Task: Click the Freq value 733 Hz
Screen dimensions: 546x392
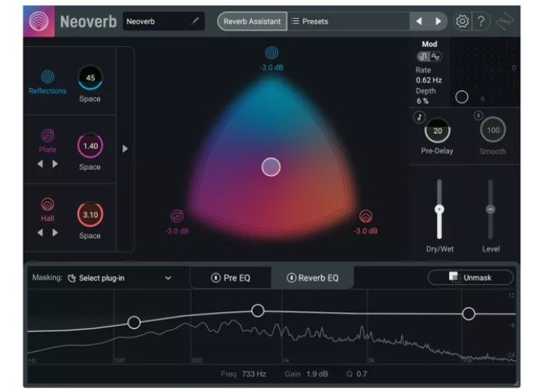Action: [x=254, y=374]
